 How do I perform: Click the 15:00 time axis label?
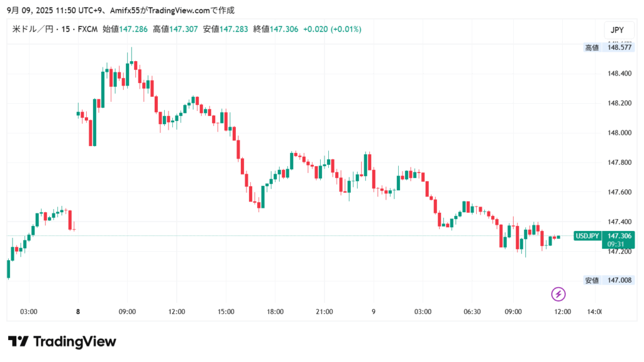pos(226,312)
